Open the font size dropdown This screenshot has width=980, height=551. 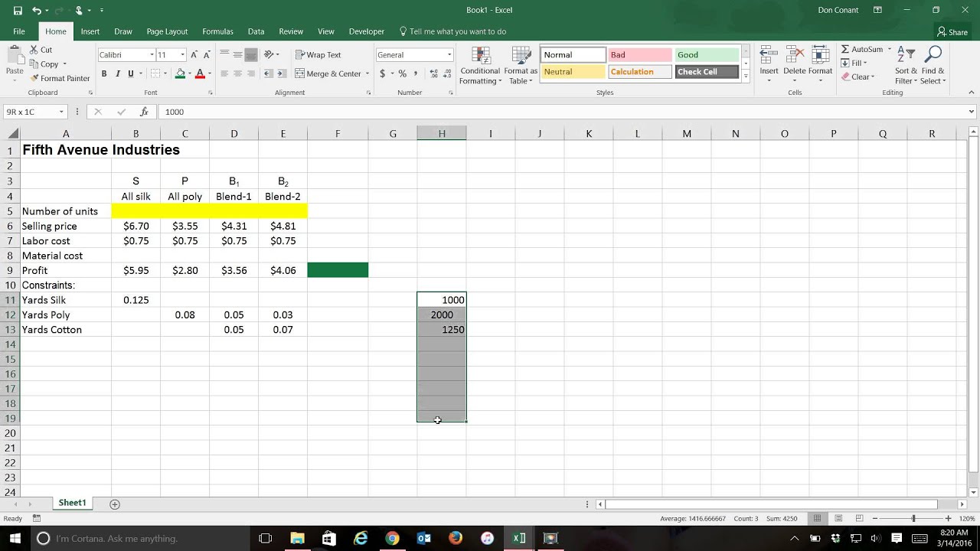tap(182, 54)
